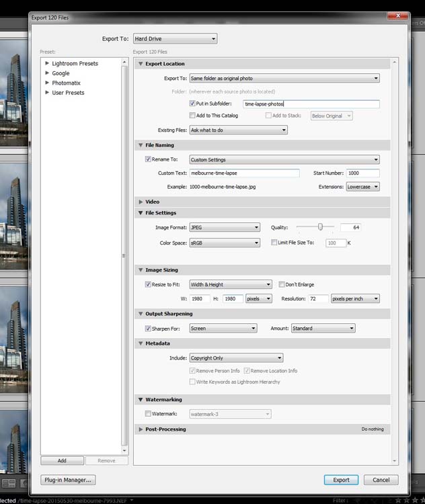Enable Limit File Size To option

[x=274, y=243]
